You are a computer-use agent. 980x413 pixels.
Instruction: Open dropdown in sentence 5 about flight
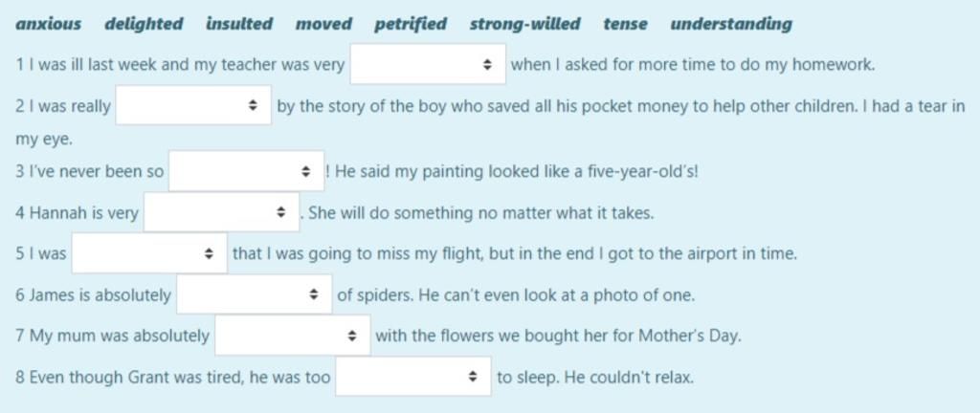click(149, 253)
